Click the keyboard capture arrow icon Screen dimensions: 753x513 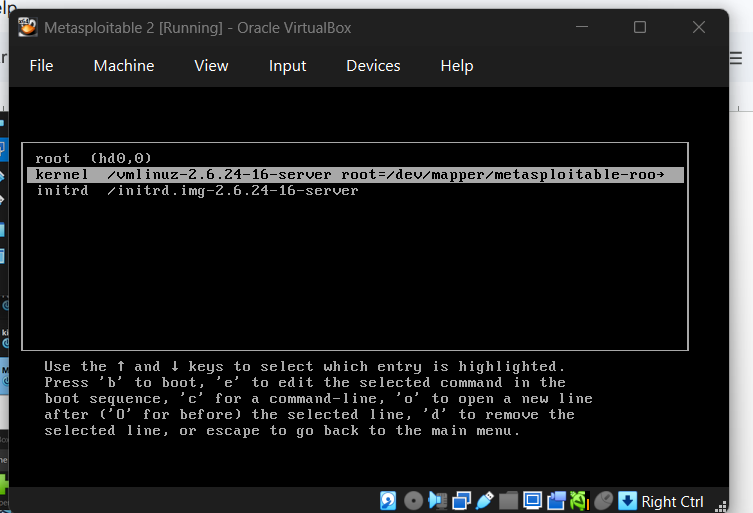click(627, 501)
